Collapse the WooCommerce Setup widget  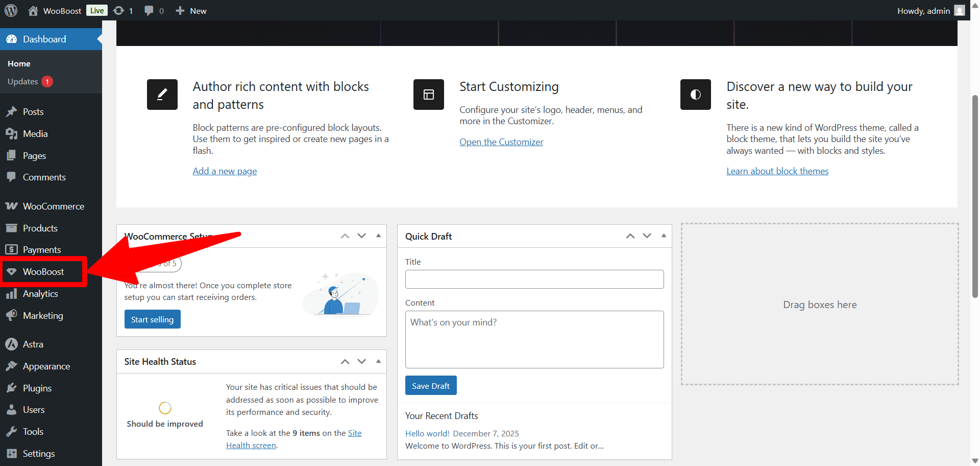click(x=378, y=236)
